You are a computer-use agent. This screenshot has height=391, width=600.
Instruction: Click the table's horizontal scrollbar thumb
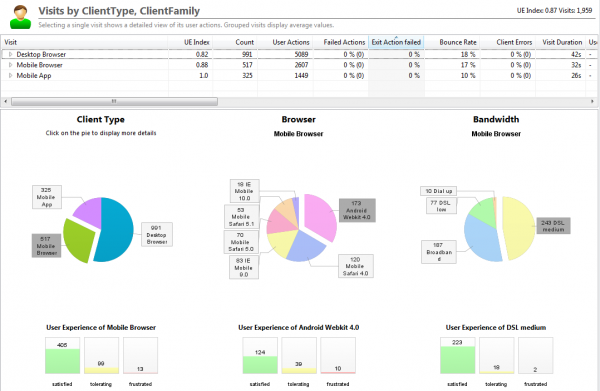tap(114, 101)
